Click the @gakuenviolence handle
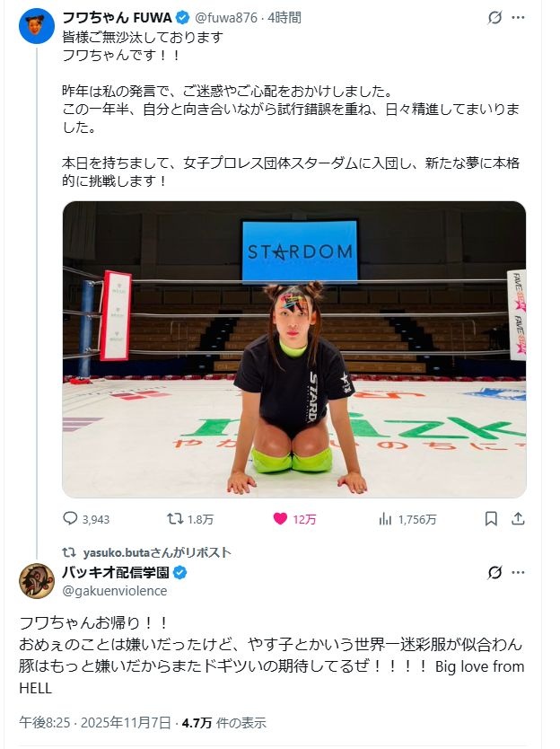 tap(114, 591)
